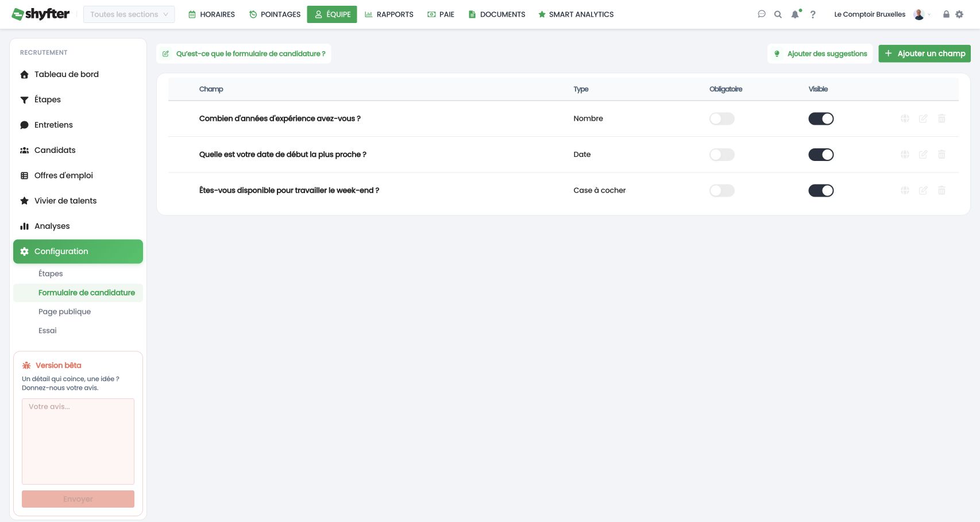Disable Visible for the week-end question

click(x=821, y=190)
